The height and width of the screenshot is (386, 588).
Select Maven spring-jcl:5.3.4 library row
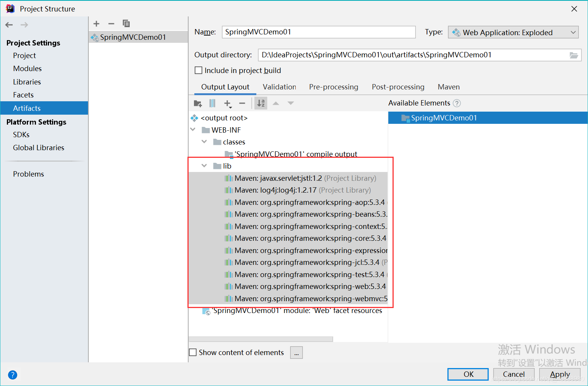pyautogui.click(x=288, y=262)
